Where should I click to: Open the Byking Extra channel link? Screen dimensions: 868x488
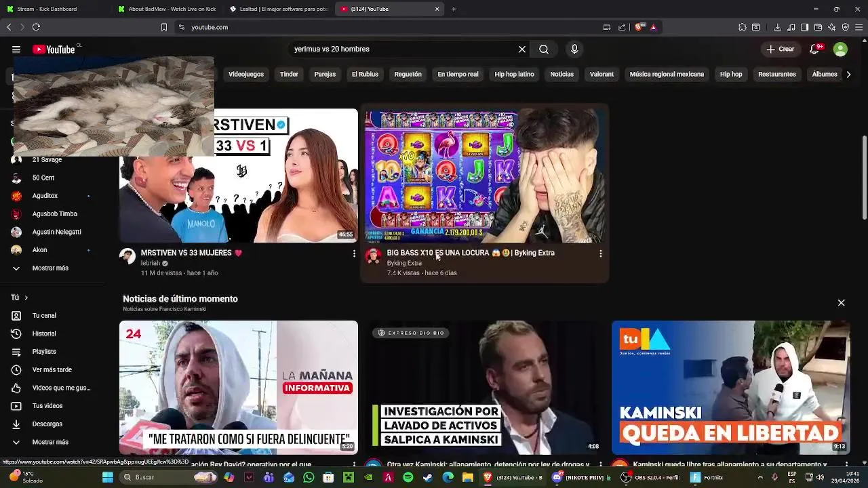click(404, 263)
